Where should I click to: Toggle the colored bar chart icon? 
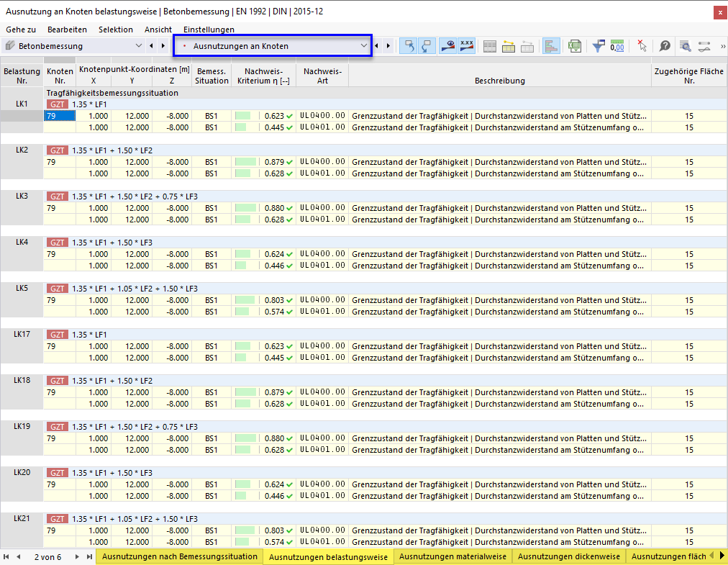pyautogui.click(x=551, y=46)
